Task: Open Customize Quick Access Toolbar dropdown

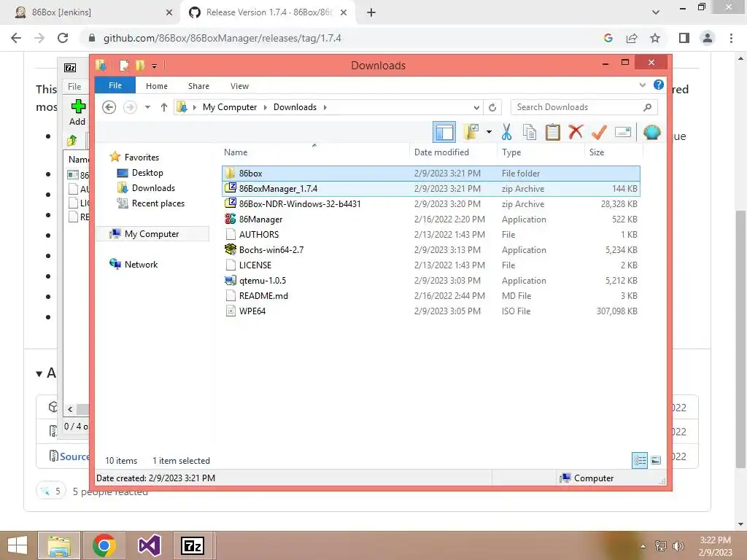Action: click(x=154, y=66)
